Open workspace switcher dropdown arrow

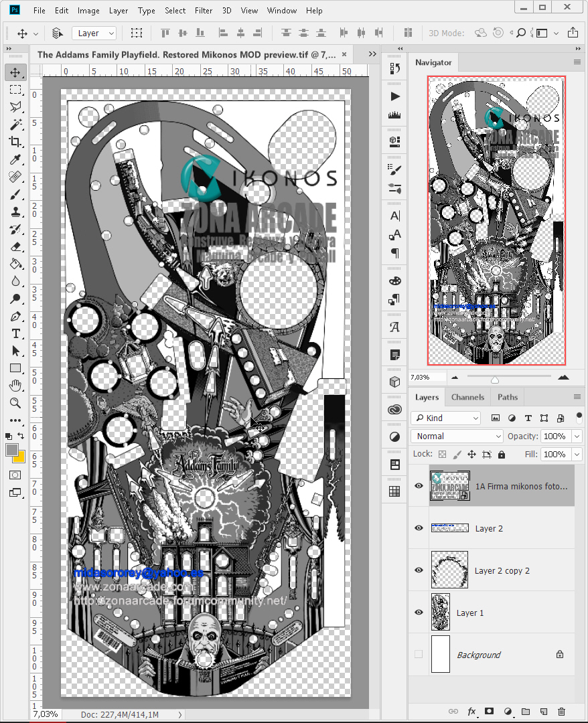(556, 33)
